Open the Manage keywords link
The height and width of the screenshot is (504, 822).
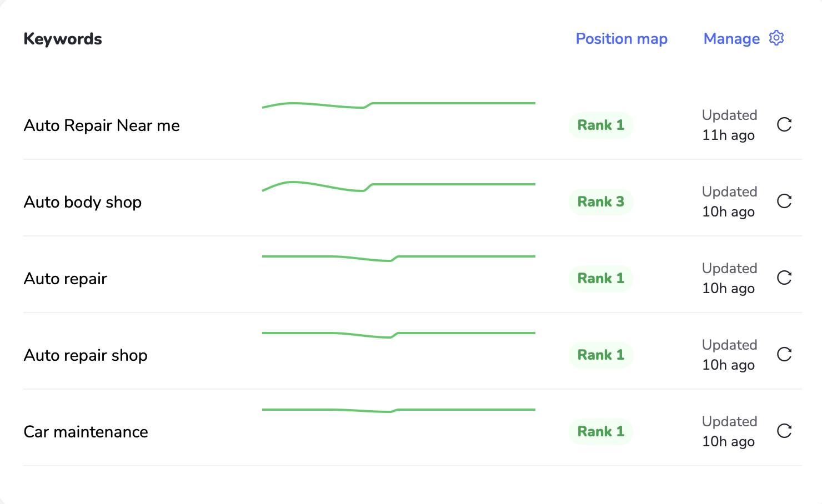[x=731, y=39]
